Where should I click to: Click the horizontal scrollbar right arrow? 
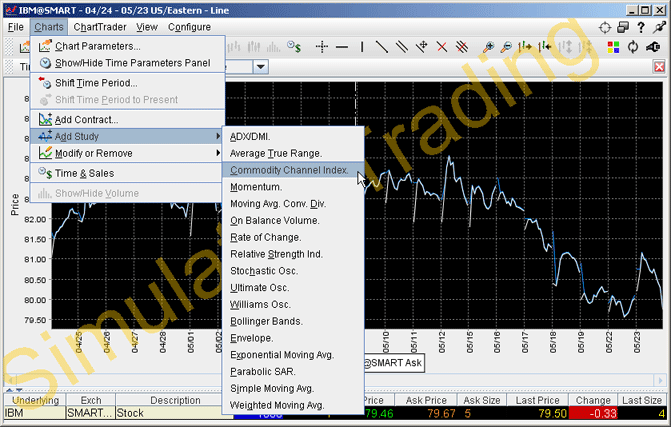tap(660, 380)
